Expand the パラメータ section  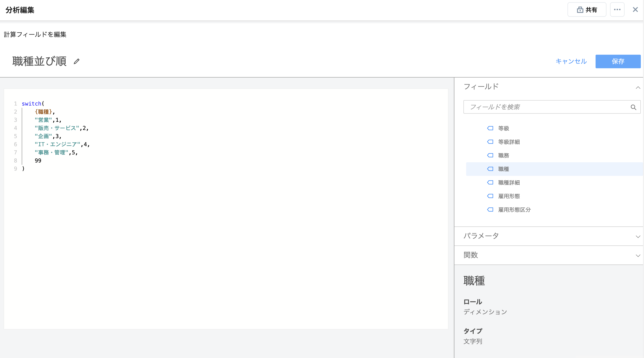click(638, 236)
